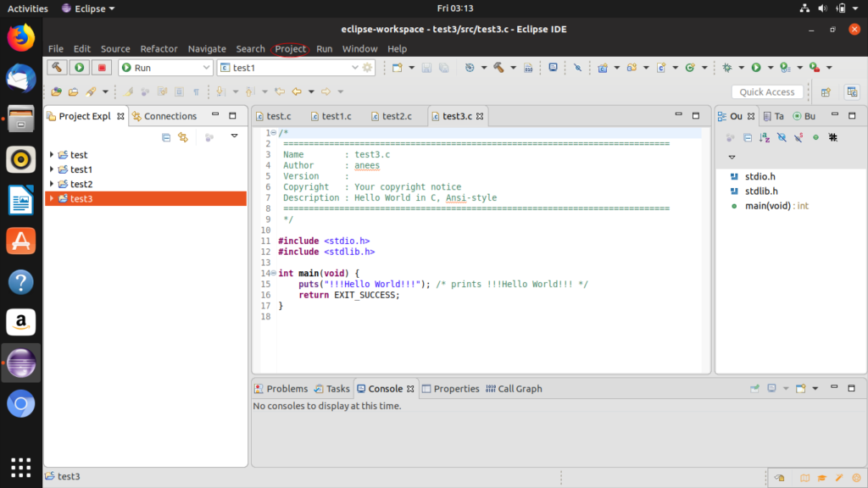
Task: Open the Run launch mode dropdown
Action: pyautogui.click(x=206, y=68)
